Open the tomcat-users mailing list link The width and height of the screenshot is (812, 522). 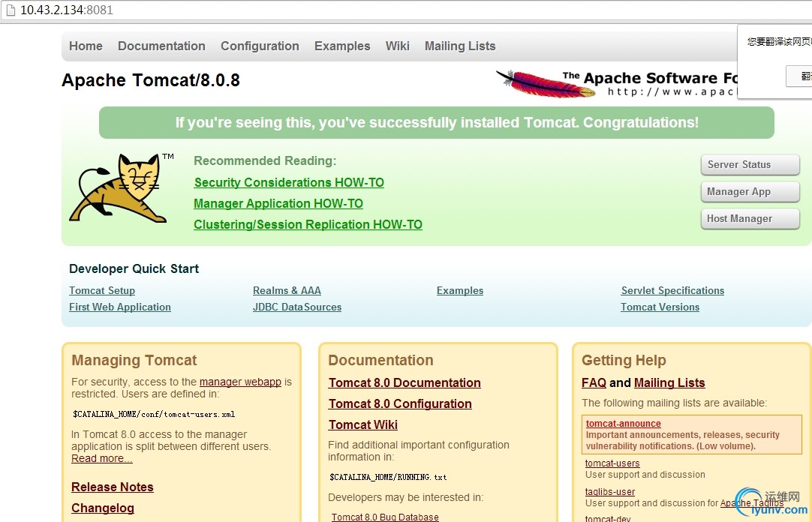[x=612, y=463]
